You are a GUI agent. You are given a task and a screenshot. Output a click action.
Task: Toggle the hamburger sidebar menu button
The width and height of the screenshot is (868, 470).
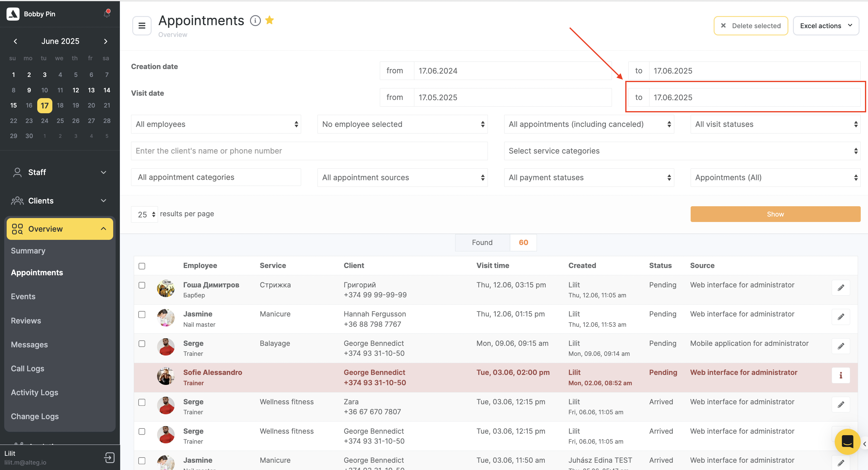(142, 26)
